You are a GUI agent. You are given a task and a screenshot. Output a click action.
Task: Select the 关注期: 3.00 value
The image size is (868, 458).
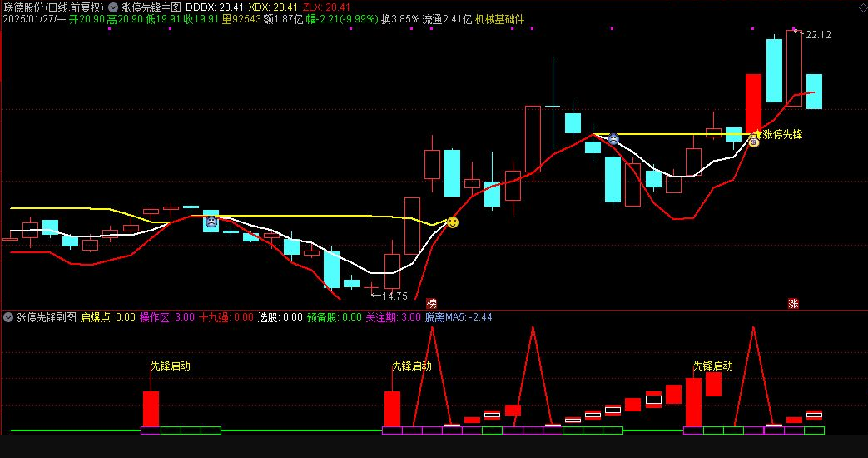pyautogui.click(x=393, y=317)
